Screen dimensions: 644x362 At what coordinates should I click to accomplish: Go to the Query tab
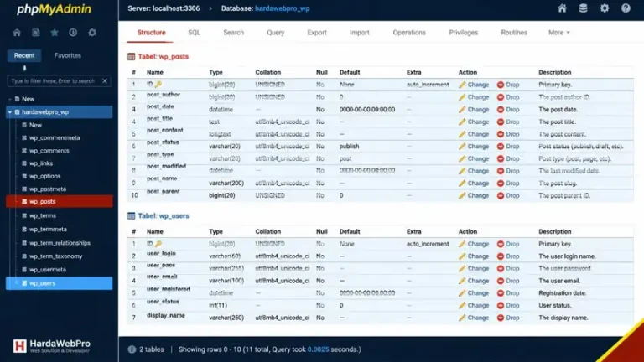276,33
